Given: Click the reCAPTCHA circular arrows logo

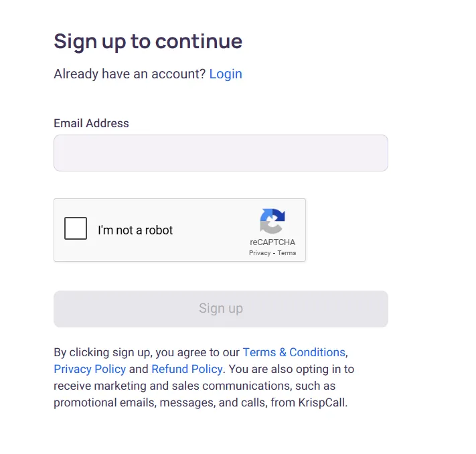Looking at the screenshot, I should click(272, 221).
